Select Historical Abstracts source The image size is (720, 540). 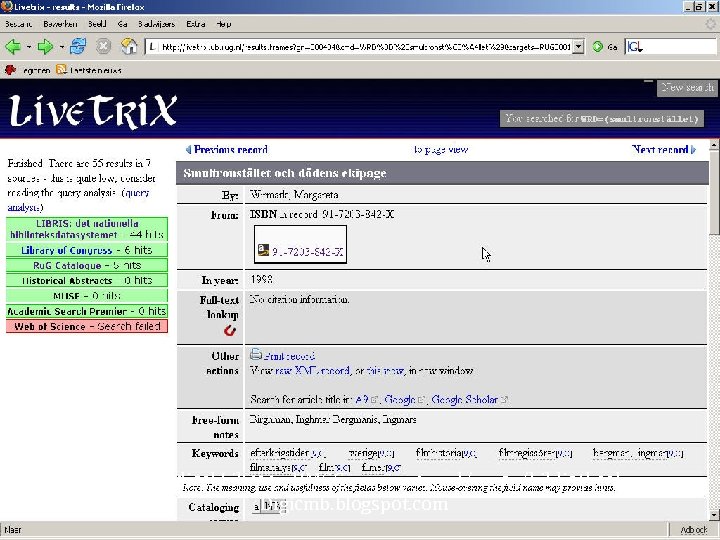tap(87, 281)
